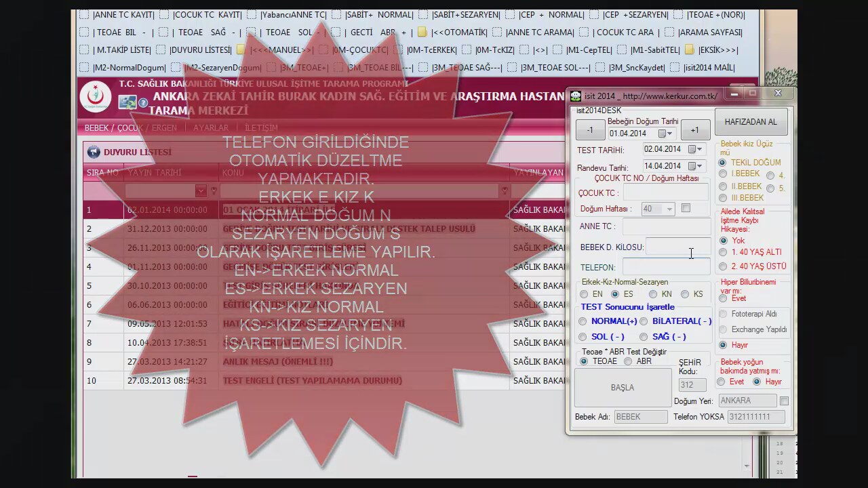Select the KN radio option

652,294
